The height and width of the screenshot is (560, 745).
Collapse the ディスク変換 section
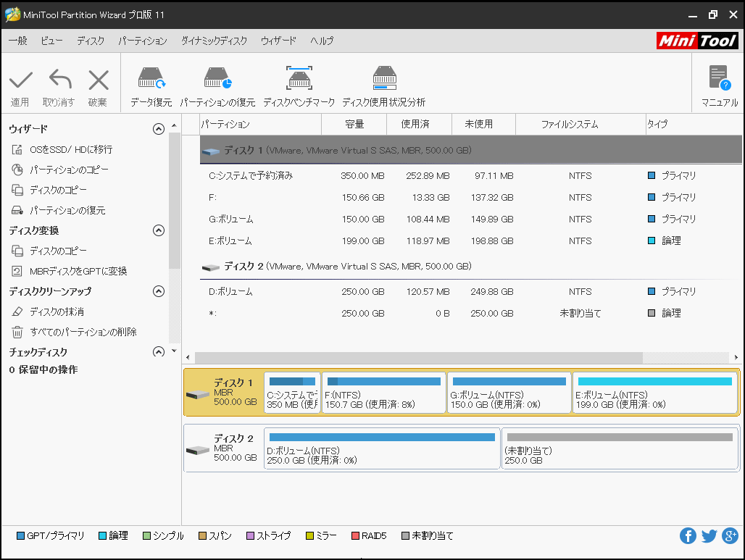159,230
